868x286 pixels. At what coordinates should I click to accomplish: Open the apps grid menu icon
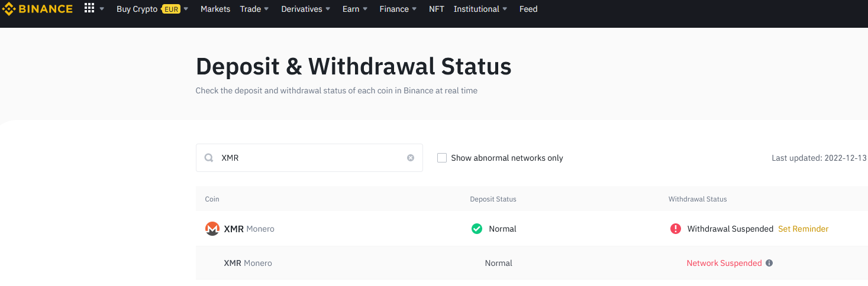point(89,8)
